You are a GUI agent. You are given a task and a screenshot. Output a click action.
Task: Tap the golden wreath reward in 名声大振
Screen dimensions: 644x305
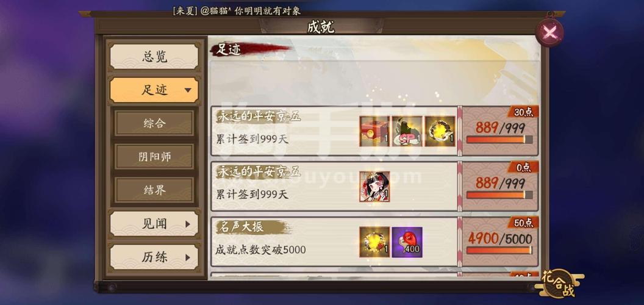click(374, 242)
